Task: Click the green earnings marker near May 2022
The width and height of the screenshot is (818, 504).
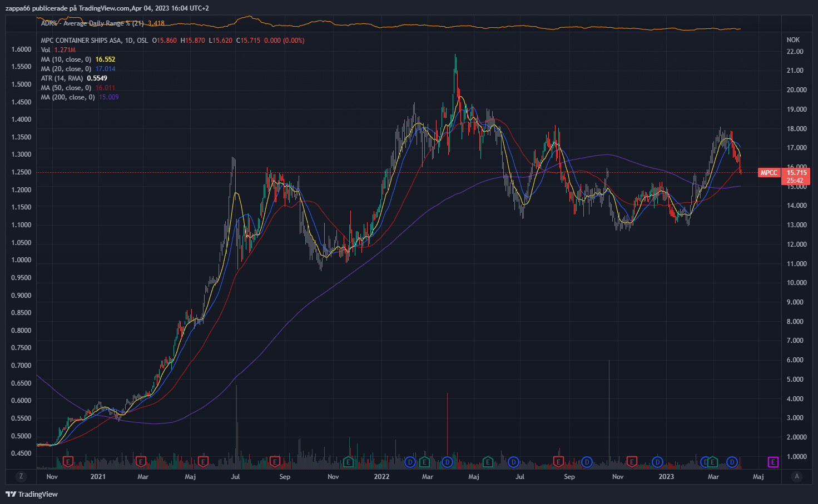Action: (x=488, y=462)
